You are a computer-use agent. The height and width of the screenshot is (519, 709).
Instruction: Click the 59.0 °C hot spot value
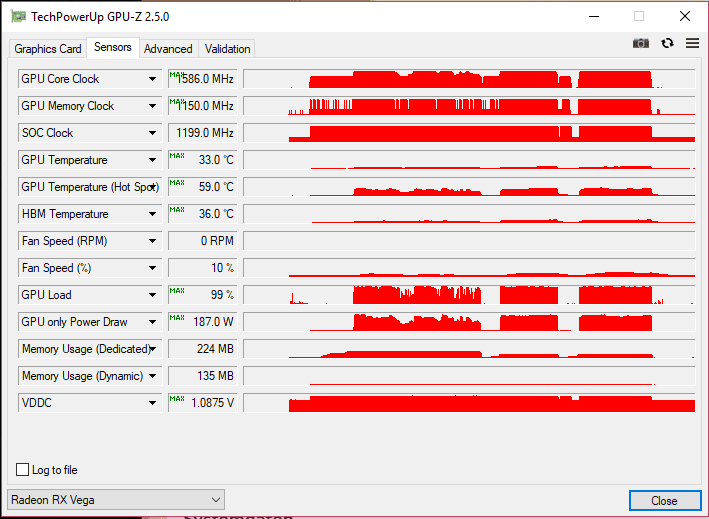203,187
